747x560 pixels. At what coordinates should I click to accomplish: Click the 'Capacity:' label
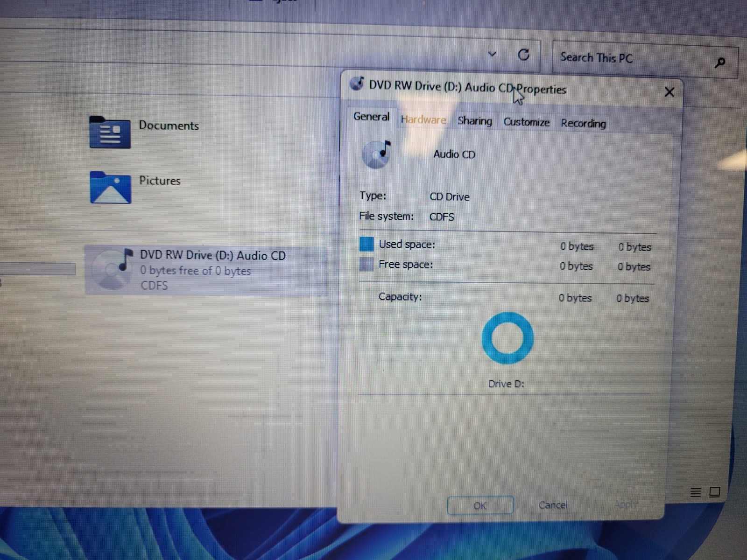[400, 297]
